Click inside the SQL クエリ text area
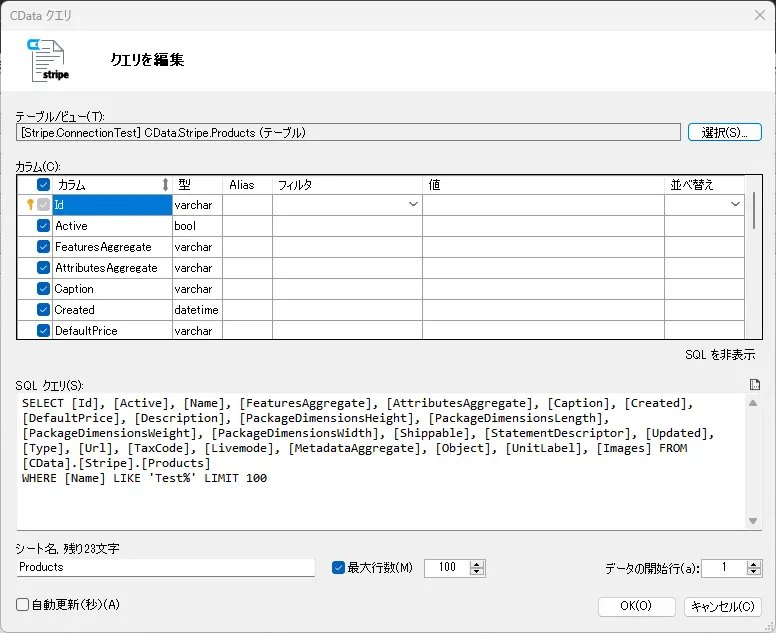This screenshot has height=633, width=776. 382,461
